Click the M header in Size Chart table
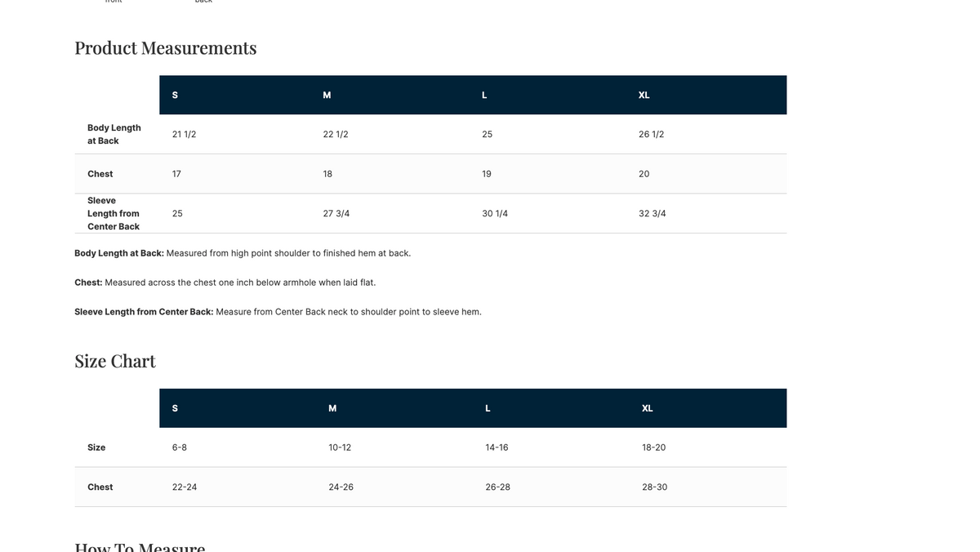The image size is (980, 552). (x=332, y=408)
